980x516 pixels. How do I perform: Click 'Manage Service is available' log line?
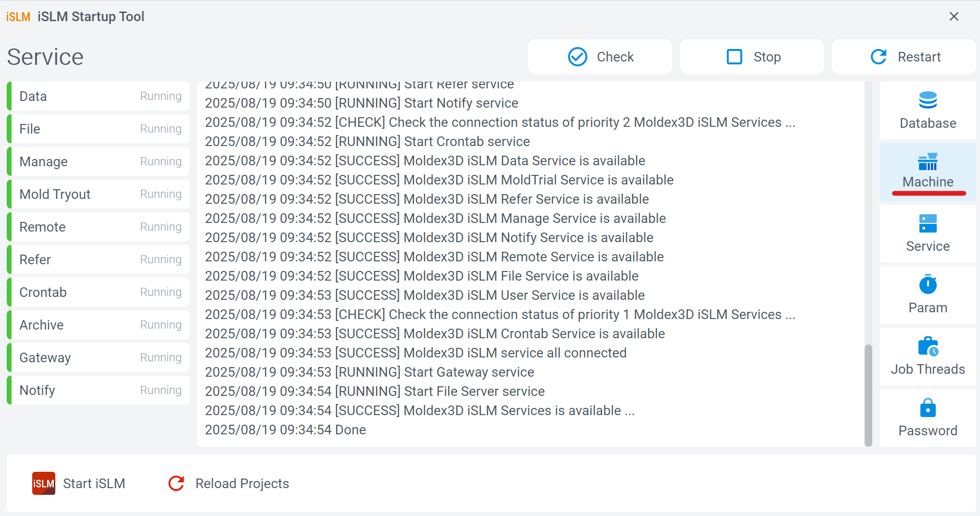tap(435, 218)
